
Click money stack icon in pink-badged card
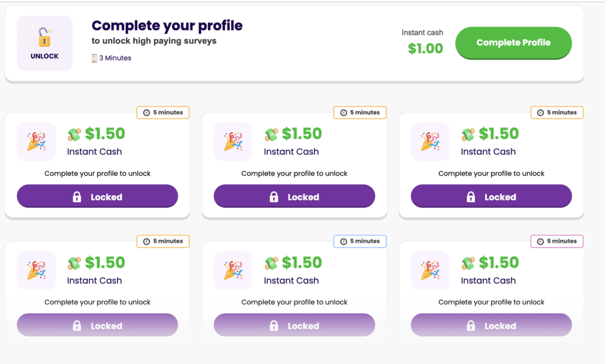point(467,264)
